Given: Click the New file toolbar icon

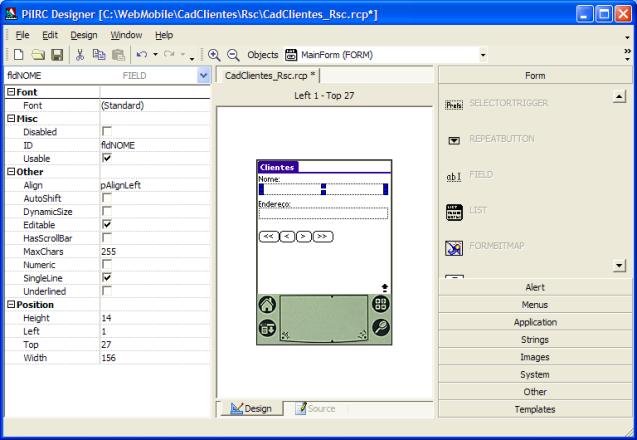Looking at the screenshot, I should [x=18, y=54].
